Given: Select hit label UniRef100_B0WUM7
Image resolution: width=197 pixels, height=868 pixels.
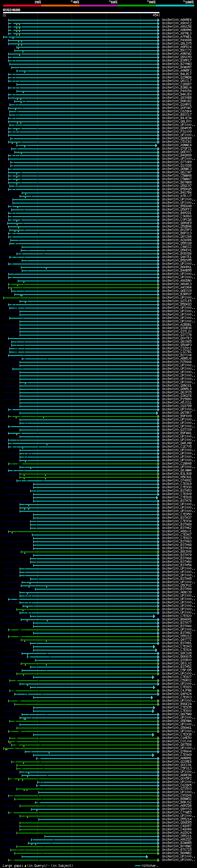Looking at the screenshot, I should pos(177,67).
